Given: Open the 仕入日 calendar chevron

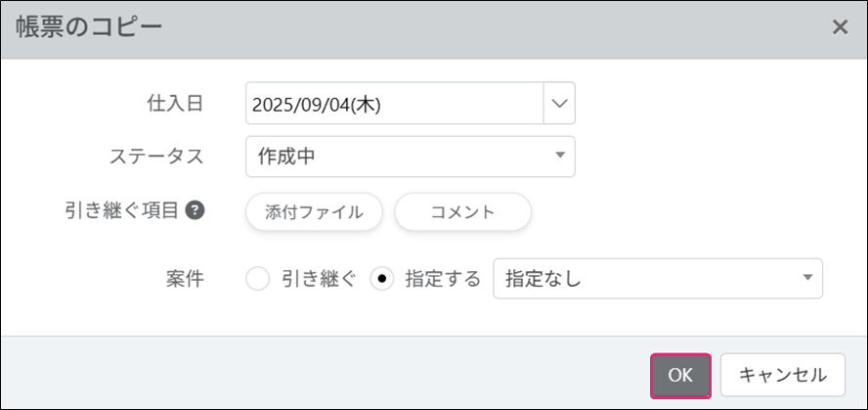Looking at the screenshot, I should pos(559,104).
